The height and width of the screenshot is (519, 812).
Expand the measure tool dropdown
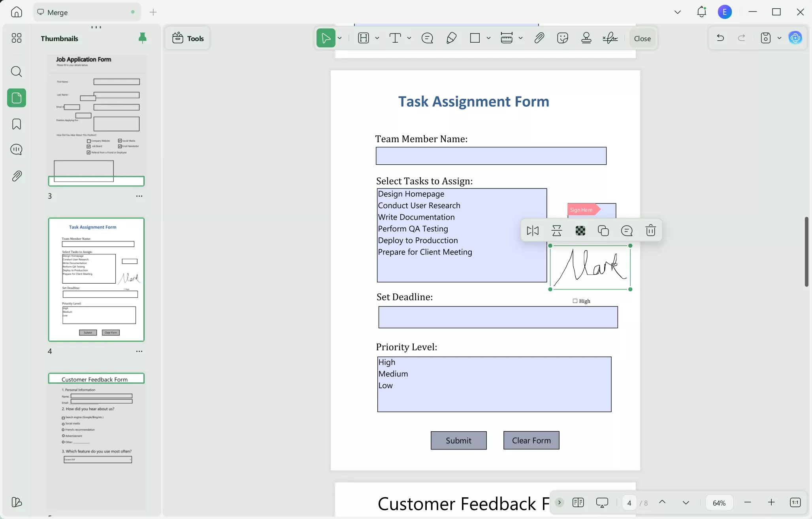pyautogui.click(x=521, y=38)
